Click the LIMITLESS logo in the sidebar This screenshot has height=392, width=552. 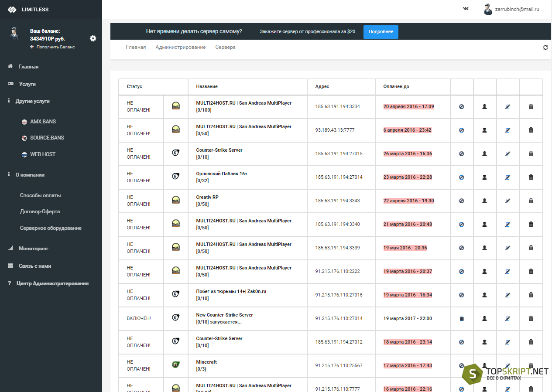pos(29,10)
